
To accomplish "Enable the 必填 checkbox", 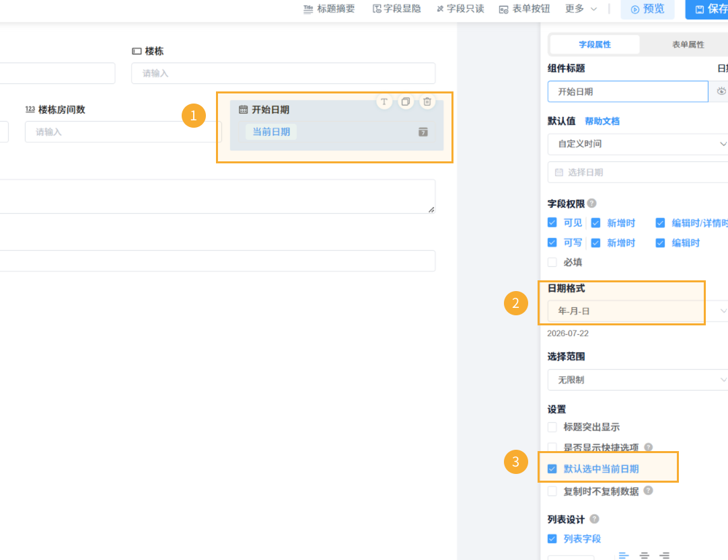I will [552, 262].
